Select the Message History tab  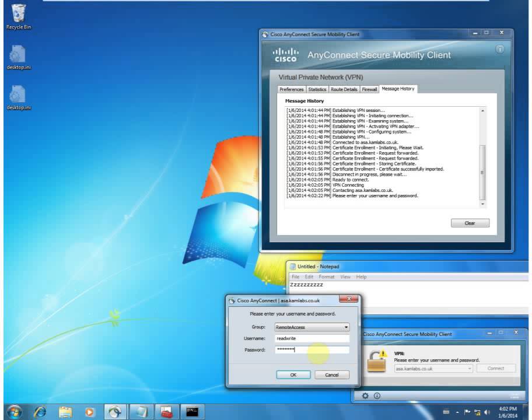click(x=398, y=89)
